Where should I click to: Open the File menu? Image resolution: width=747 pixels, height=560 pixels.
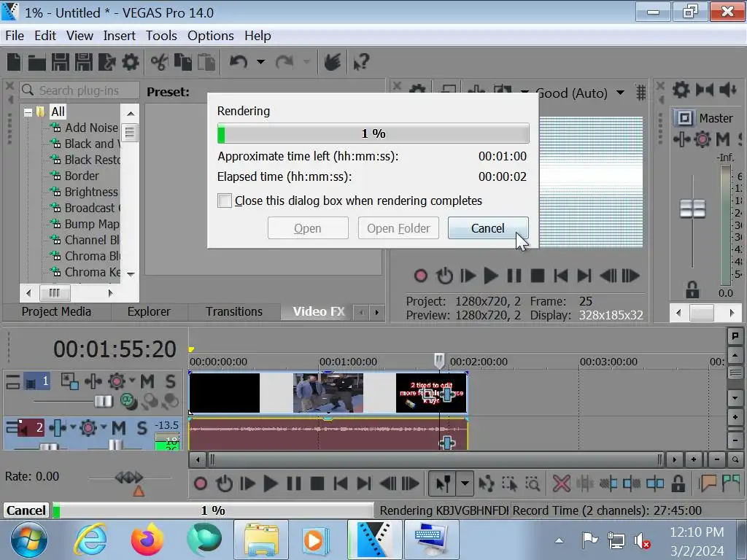click(x=15, y=36)
